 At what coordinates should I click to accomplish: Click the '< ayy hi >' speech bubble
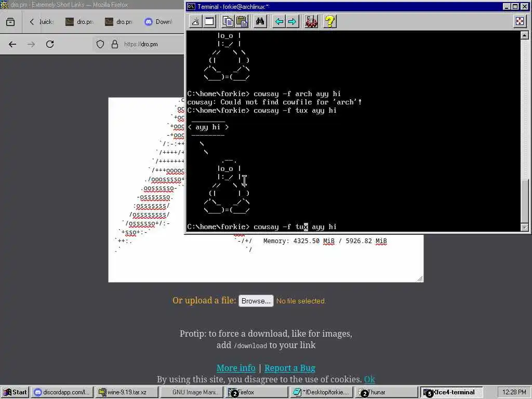click(208, 127)
